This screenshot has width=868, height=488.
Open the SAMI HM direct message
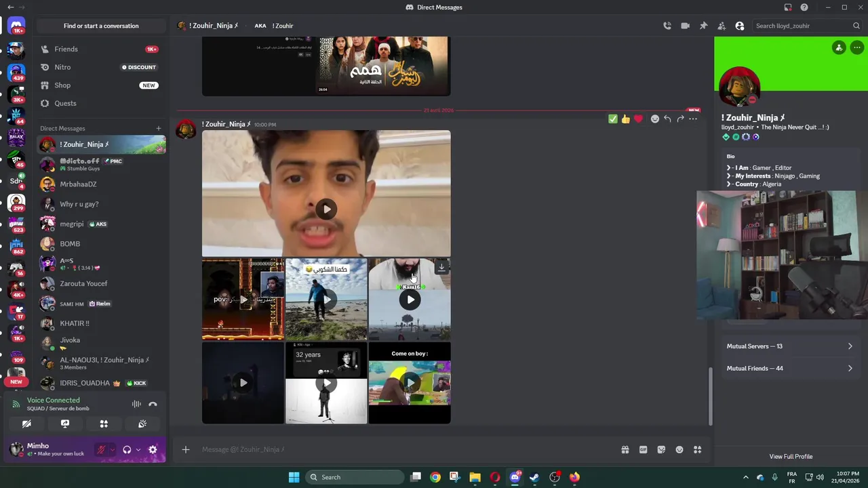tap(101, 304)
